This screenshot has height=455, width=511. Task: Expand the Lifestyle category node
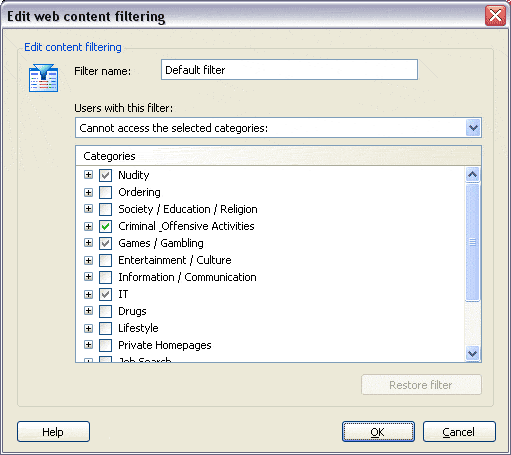tap(88, 328)
